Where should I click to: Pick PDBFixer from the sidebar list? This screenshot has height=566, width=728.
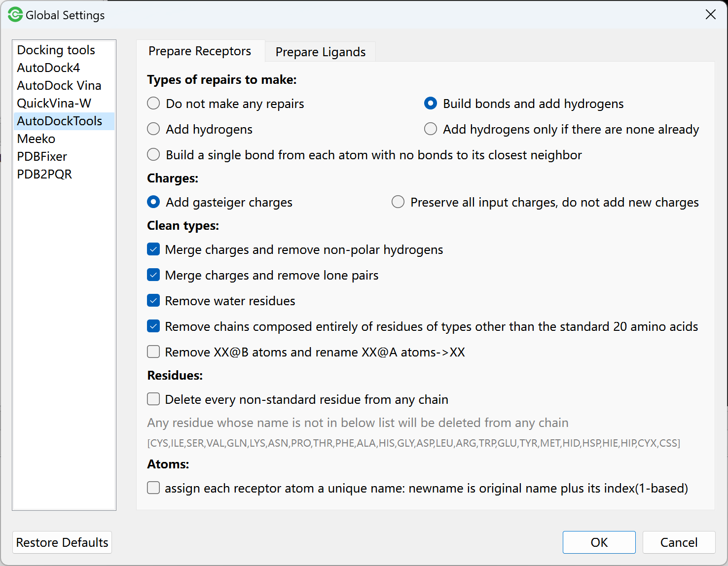click(64, 156)
